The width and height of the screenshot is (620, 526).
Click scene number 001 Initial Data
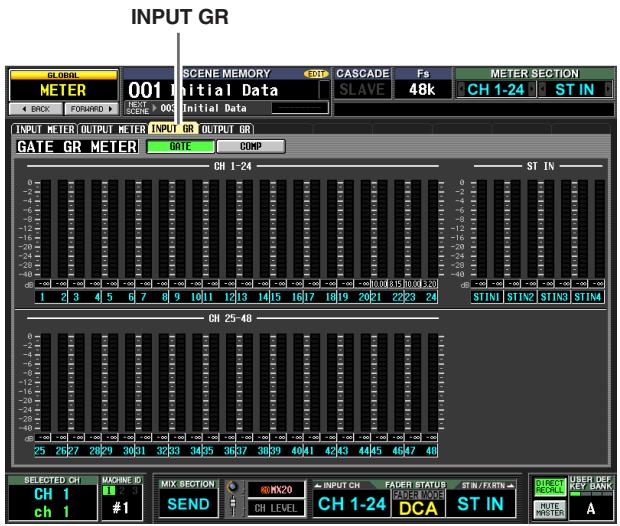[x=226, y=90]
